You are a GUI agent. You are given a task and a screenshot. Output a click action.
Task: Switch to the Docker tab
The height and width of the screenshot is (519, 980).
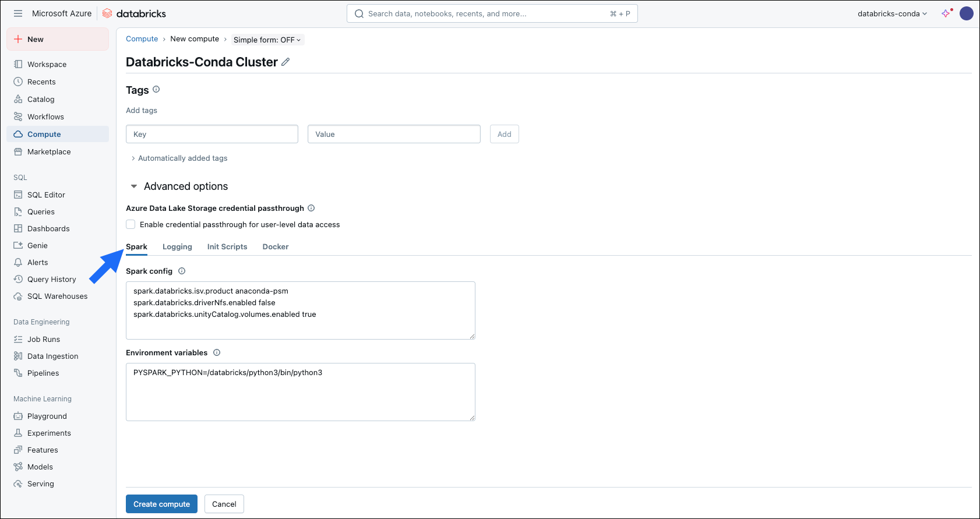pos(276,247)
